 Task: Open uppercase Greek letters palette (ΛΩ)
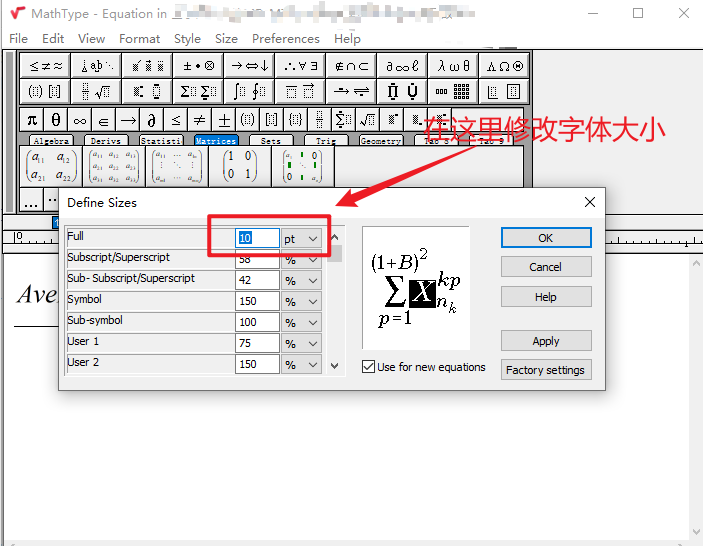(504, 66)
